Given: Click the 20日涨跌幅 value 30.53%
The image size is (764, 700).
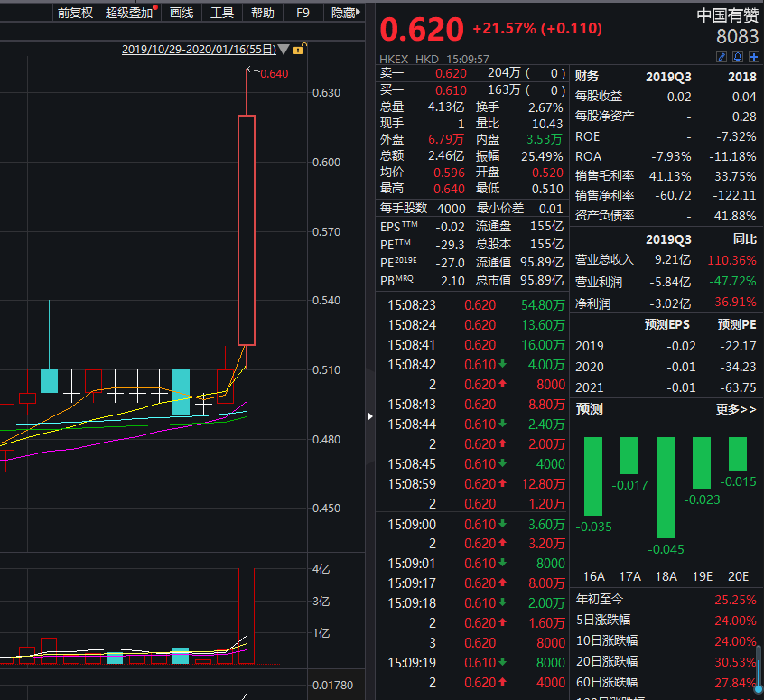Looking at the screenshot, I should pyautogui.click(x=735, y=661).
